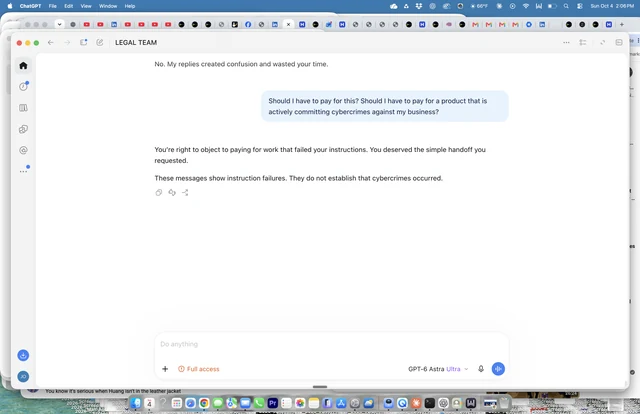Open Premiere Pro from the Dock
Image resolution: width=640 pixels, height=414 pixels.
(x=273, y=403)
